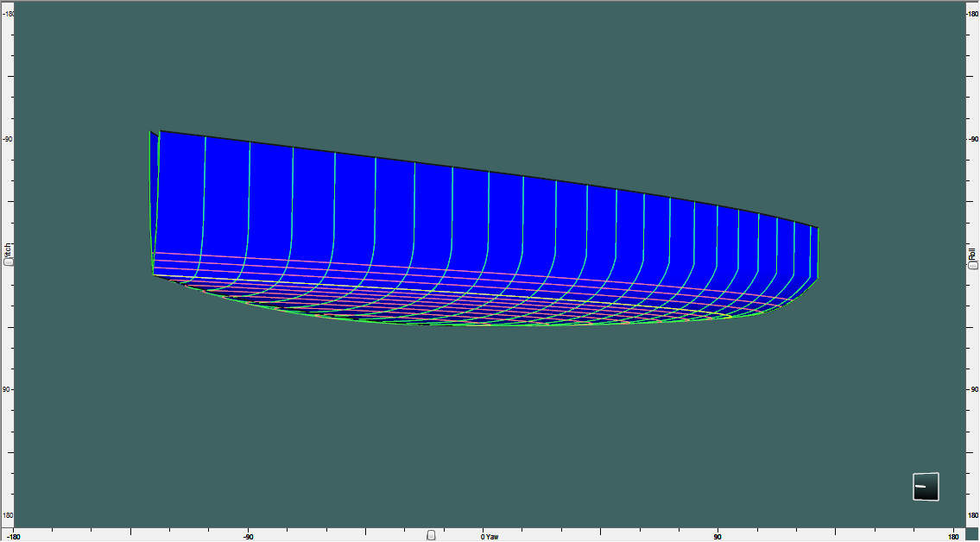Click the Pitch slider handle on left ruler
This screenshot has width=980, height=542.
(8, 262)
